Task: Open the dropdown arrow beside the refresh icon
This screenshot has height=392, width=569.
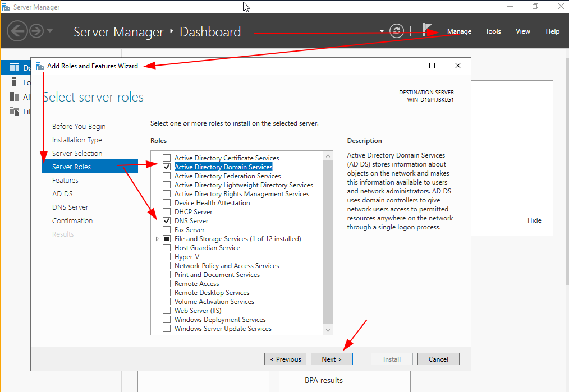Action: 382,31
